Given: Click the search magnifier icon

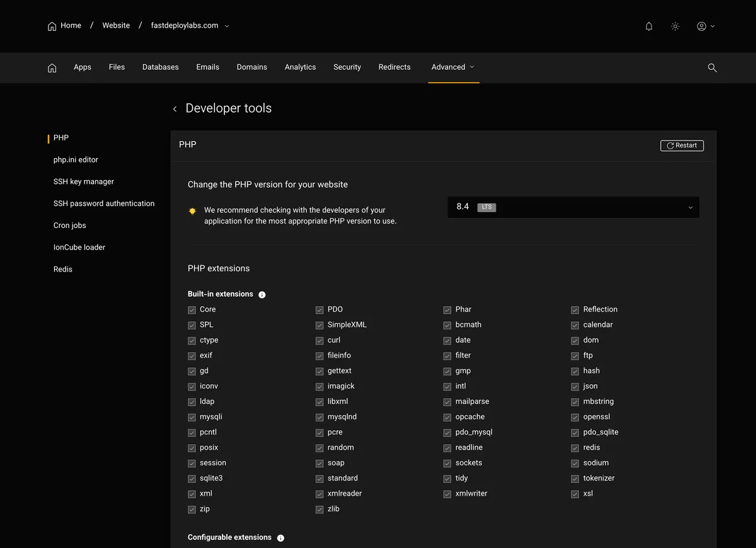Looking at the screenshot, I should coord(713,68).
